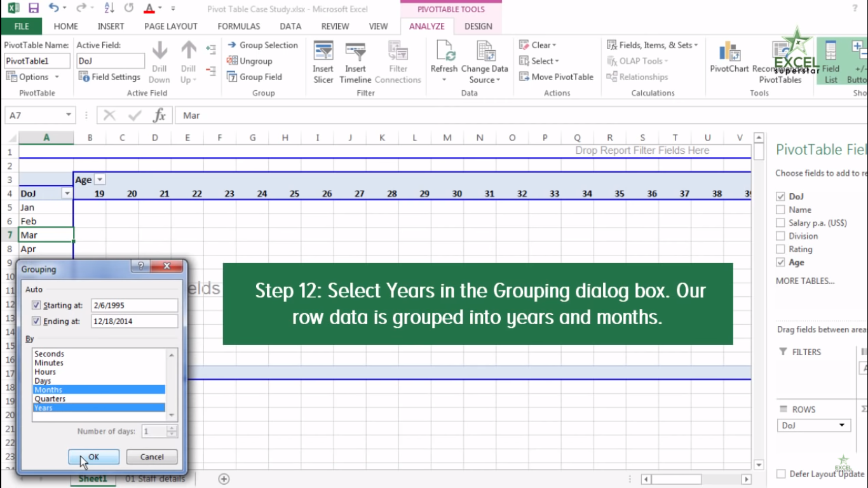Screen dimensions: 868x488
Task: Click the Group Field command
Action: coord(254,77)
